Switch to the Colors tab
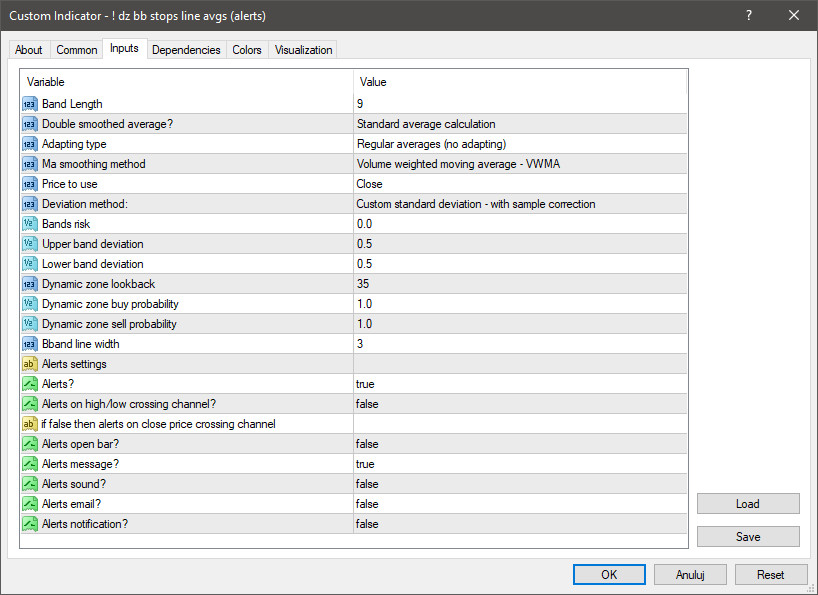 point(247,50)
